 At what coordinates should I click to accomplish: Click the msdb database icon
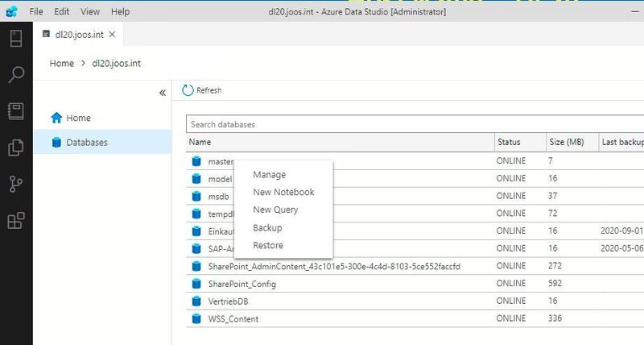point(196,196)
